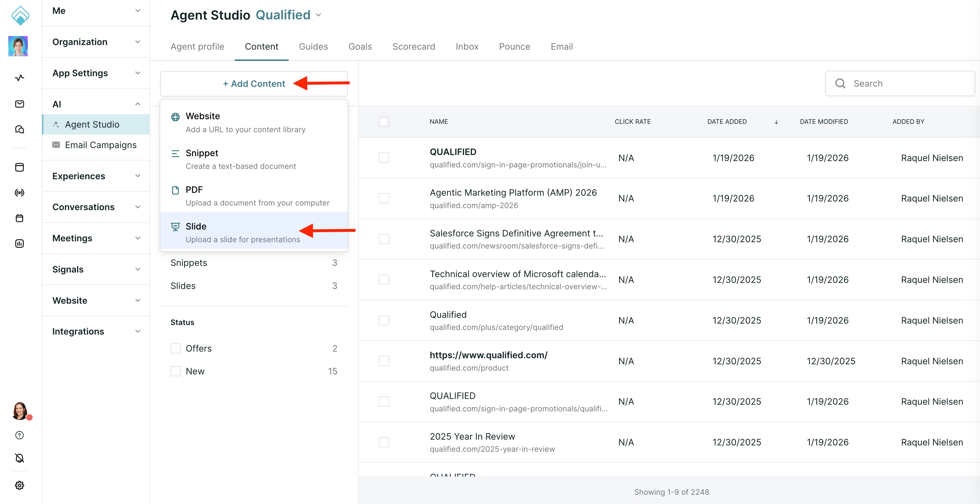Switch to the Scorecard tab
980x504 pixels.
point(413,46)
